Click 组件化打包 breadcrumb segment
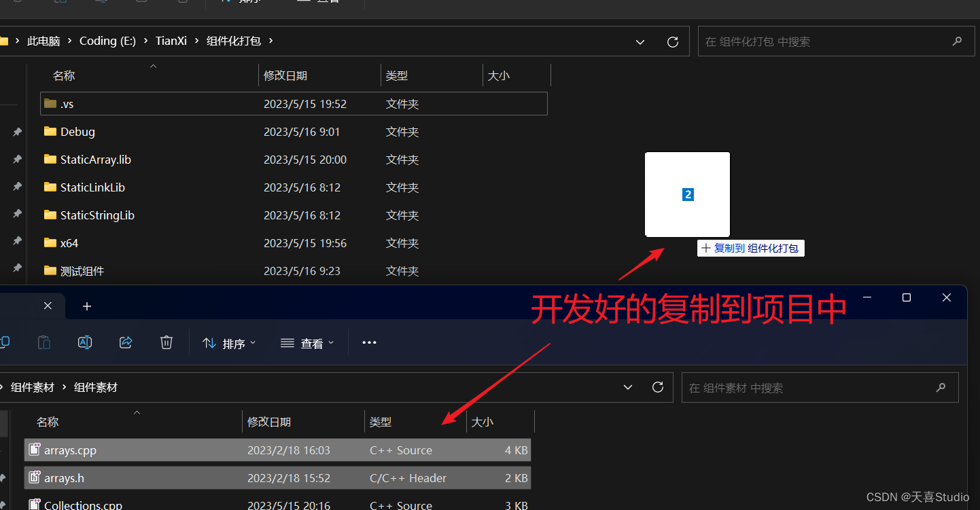 (233, 41)
